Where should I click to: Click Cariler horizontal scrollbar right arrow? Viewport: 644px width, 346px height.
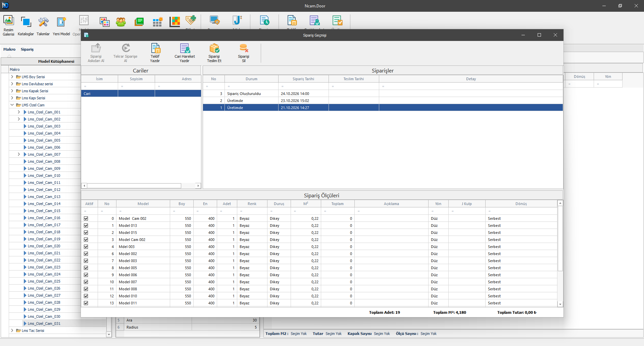pos(198,186)
